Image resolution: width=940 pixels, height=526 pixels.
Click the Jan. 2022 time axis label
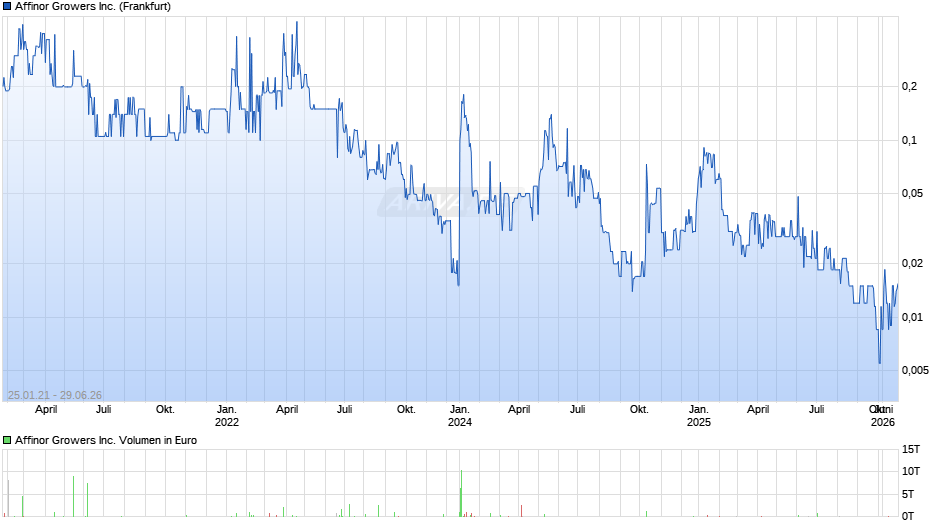227,416
